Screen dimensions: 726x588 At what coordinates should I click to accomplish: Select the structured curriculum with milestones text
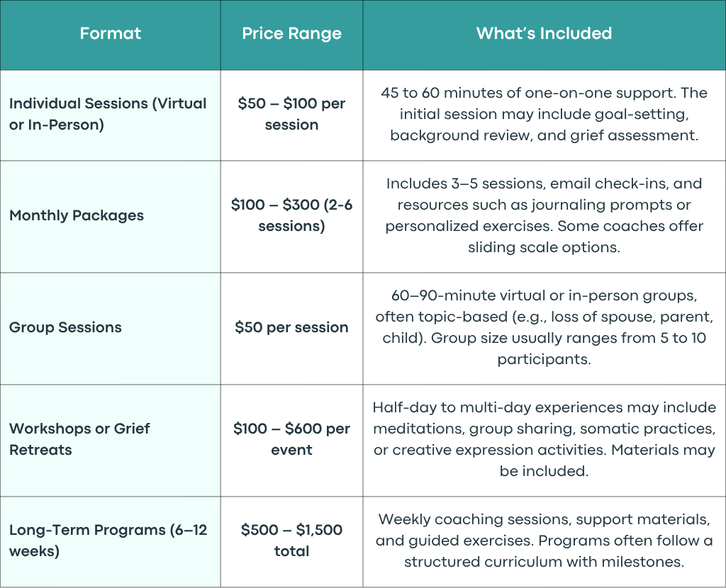pyautogui.click(x=544, y=562)
